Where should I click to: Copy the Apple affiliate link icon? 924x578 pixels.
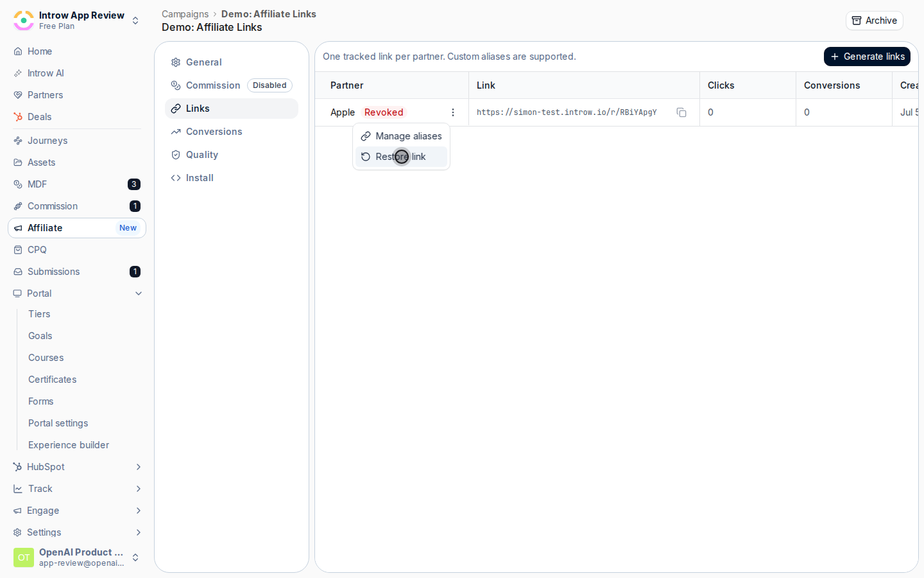681,112
